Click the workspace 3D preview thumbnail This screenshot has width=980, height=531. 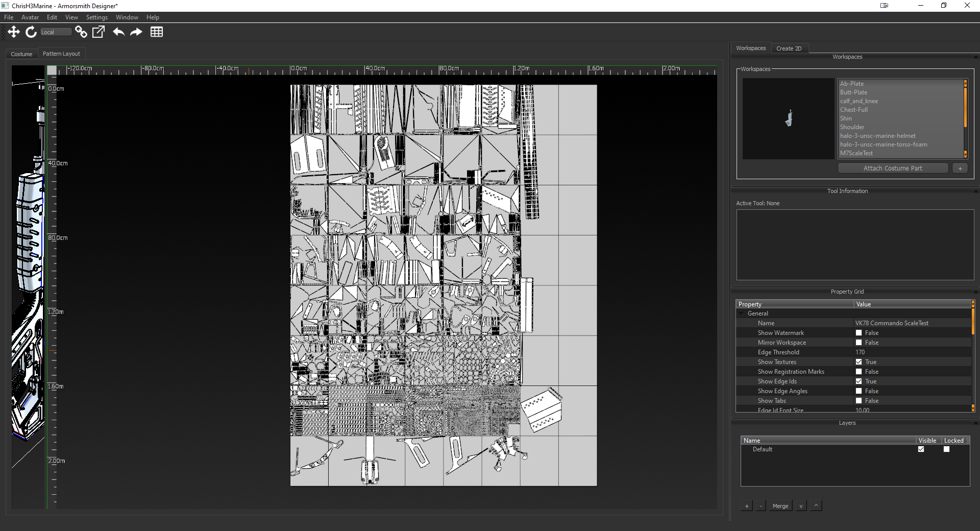788,118
